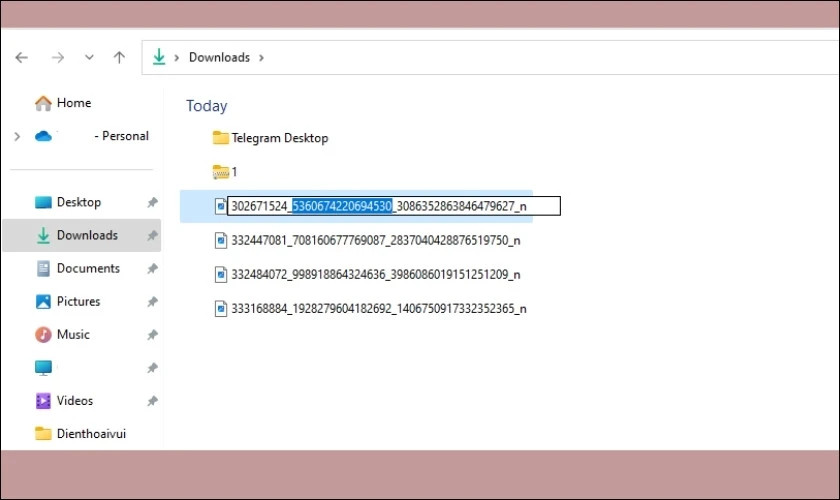Open the recent locations dropdown chevron

89,57
